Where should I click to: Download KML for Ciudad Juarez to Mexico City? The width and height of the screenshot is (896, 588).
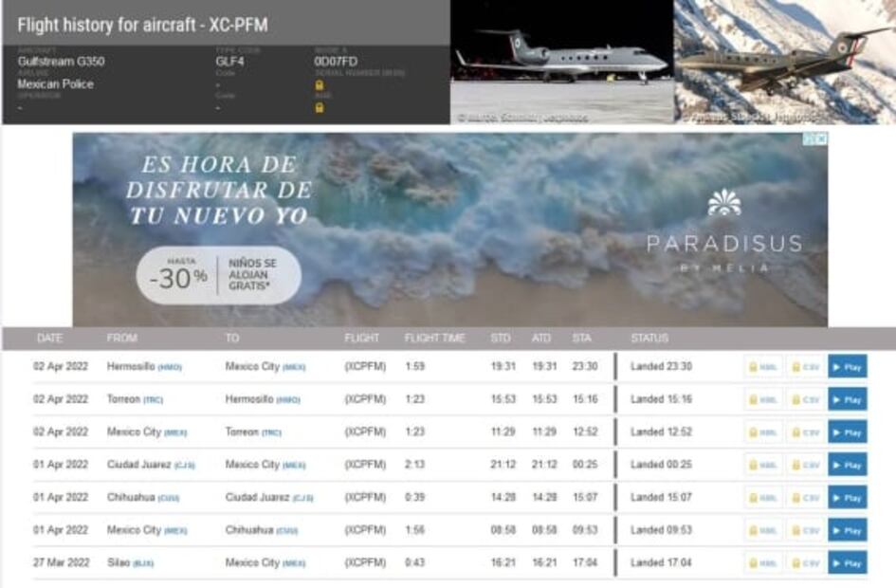point(763,466)
